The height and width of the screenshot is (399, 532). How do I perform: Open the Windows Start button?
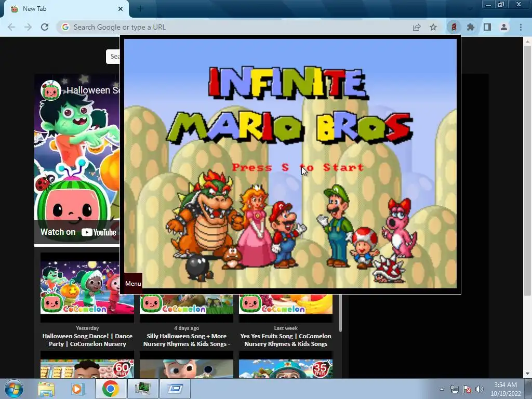(14, 389)
